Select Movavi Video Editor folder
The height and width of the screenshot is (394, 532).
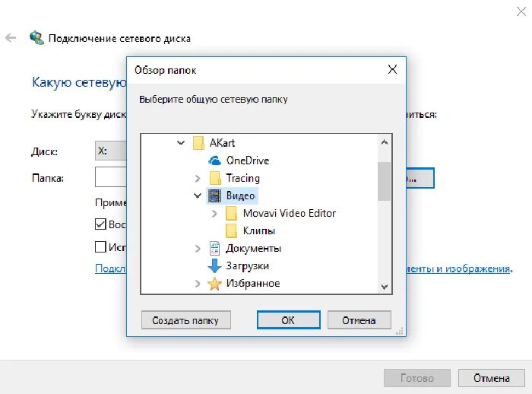tap(290, 213)
